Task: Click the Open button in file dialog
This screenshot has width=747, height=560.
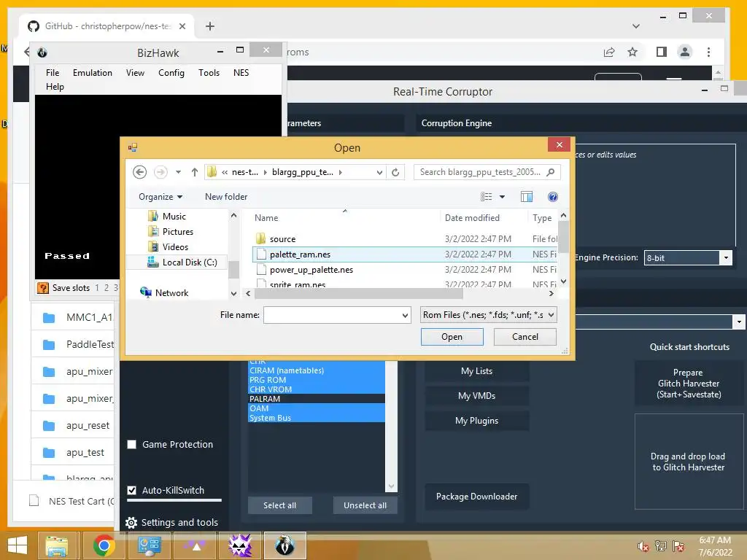Action: [x=452, y=337]
